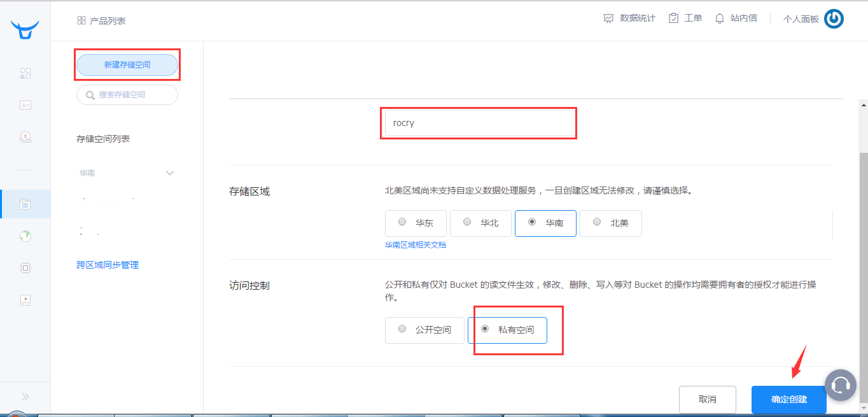The width and height of the screenshot is (868, 417).
Task: Click the Qiniu bull logo
Action: click(x=25, y=29)
